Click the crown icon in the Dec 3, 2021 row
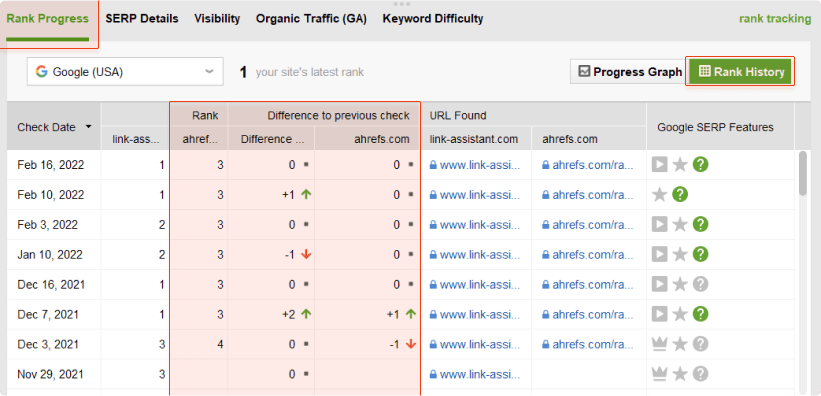 pos(660,344)
